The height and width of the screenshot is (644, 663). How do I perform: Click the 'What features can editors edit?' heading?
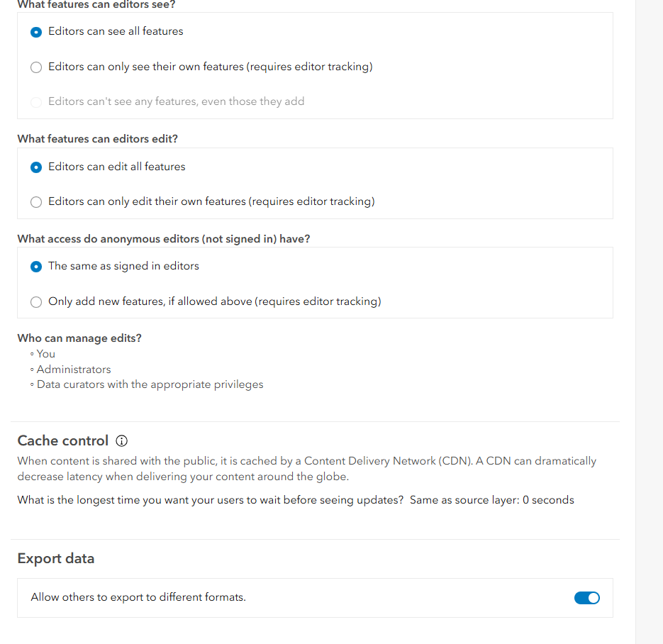pyautogui.click(x=98, y=139)
